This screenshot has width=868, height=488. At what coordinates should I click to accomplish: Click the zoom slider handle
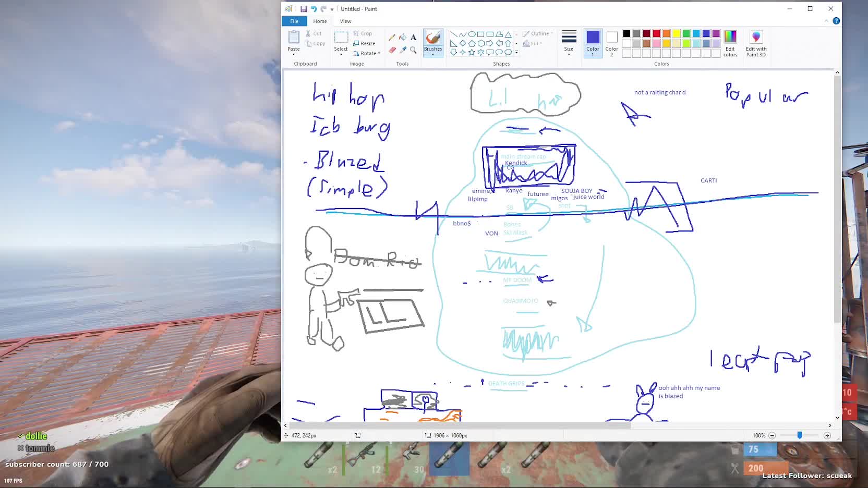[799, 435]
